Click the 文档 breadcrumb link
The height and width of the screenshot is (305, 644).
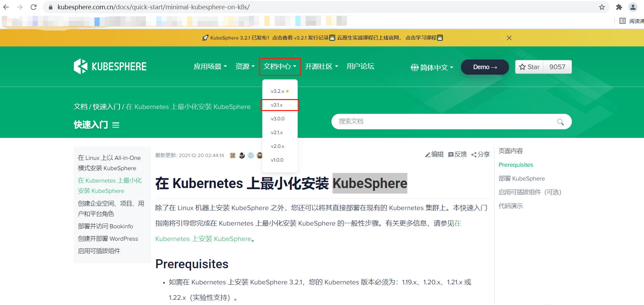[81, 107]
